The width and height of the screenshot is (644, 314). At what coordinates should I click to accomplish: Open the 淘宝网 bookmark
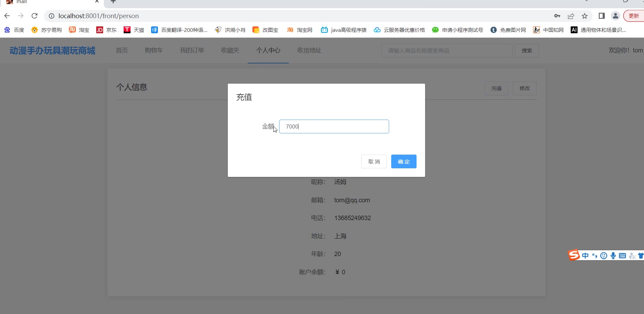pyautogui.click(x=300, y=30)
